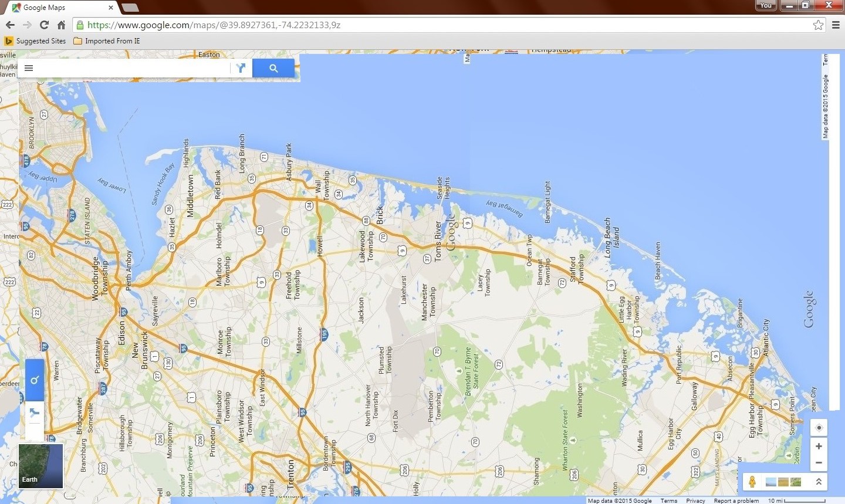Pick up the yellow Pegman Street View icon
This screenshot has height=504, width=845.
[752, 482]
